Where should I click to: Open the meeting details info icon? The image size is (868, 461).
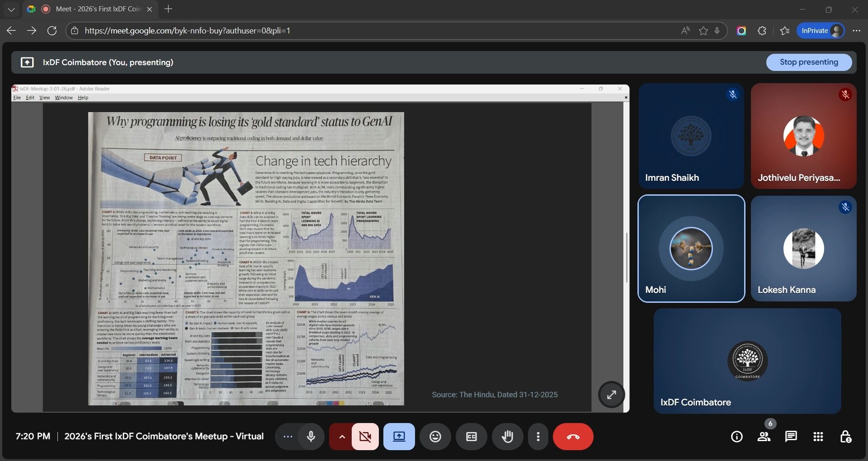pos(736,437)
